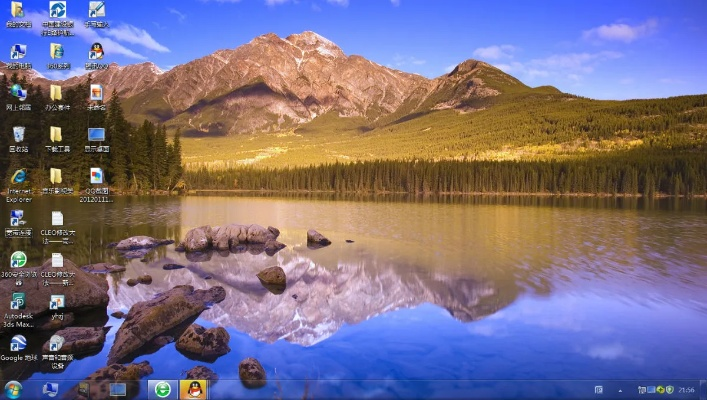
Task: Select the QQ截图 image file on desktop
Action: 96,177
